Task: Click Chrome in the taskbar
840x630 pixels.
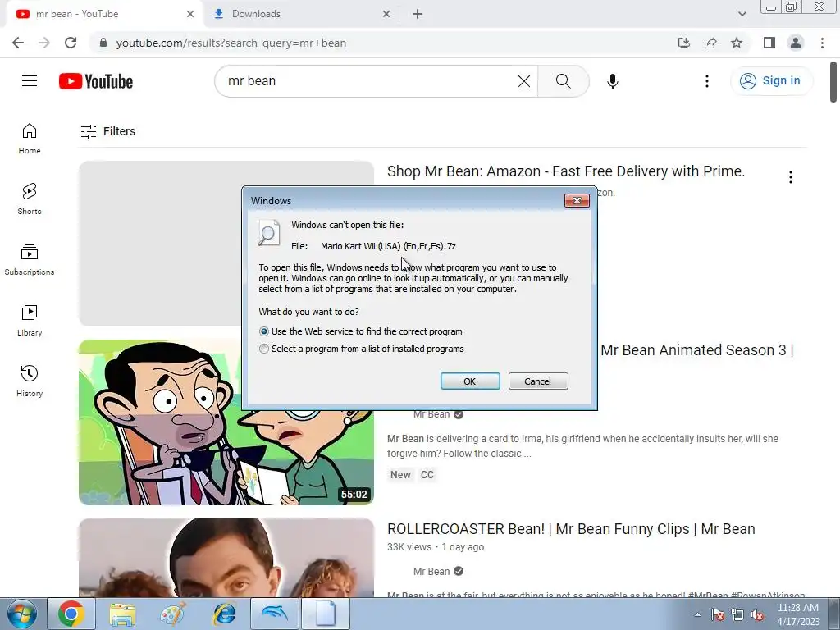Action: click(x=71, y=614)
